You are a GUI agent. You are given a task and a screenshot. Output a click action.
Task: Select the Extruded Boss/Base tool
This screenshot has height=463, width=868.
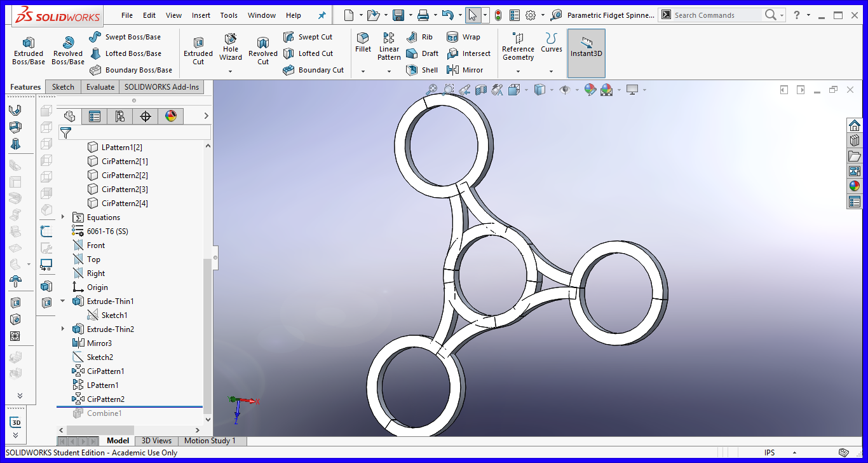click(x=29, y=50)
